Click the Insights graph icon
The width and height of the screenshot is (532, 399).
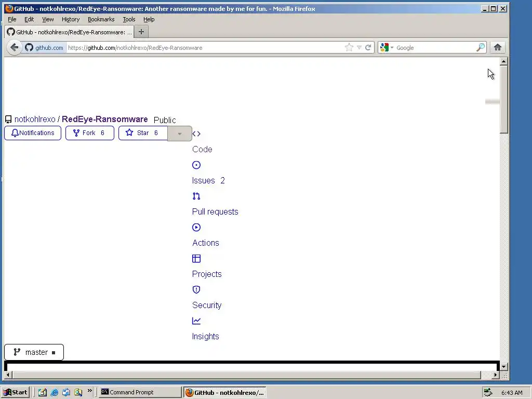pos(196,321)
